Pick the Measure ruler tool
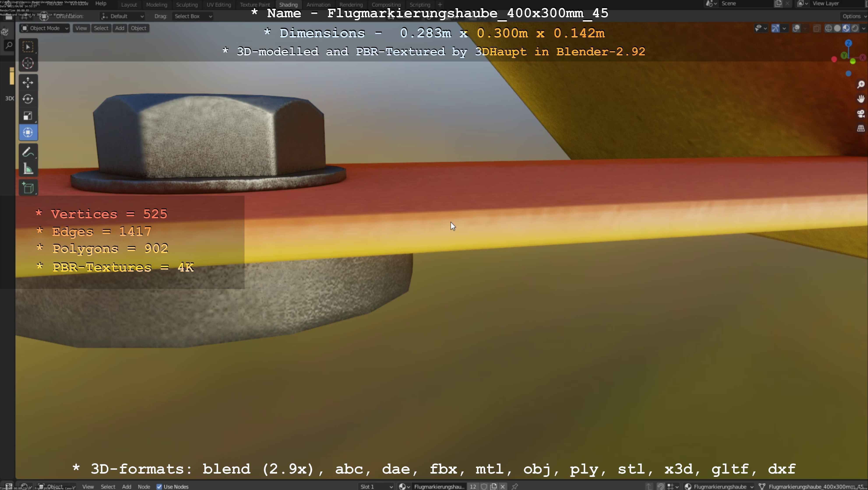Image resolution: width=868 pixels, height=490 pixels. (28, 169)
